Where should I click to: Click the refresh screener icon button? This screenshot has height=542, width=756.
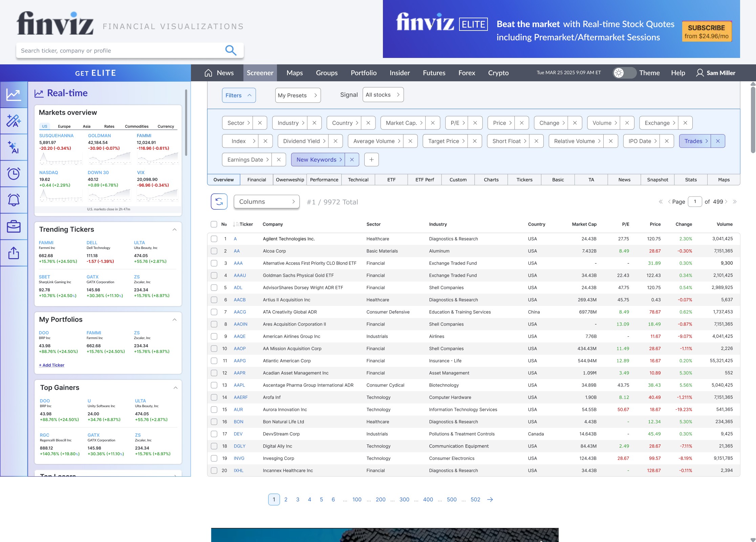[219, 202]
